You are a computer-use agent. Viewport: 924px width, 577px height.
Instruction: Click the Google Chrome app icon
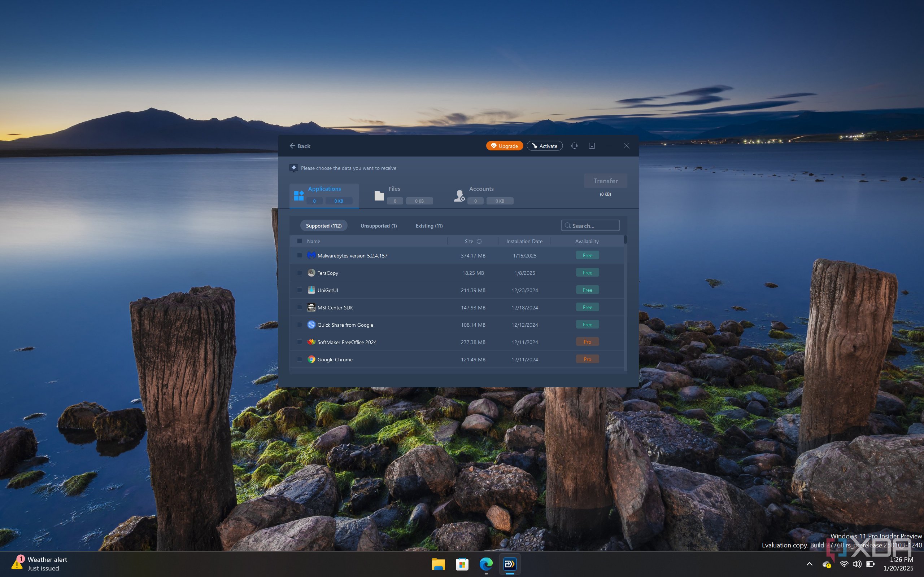point(311,359)
